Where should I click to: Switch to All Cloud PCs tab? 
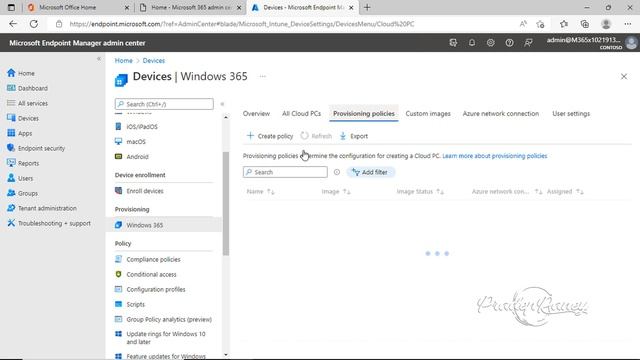coord(301,113)
